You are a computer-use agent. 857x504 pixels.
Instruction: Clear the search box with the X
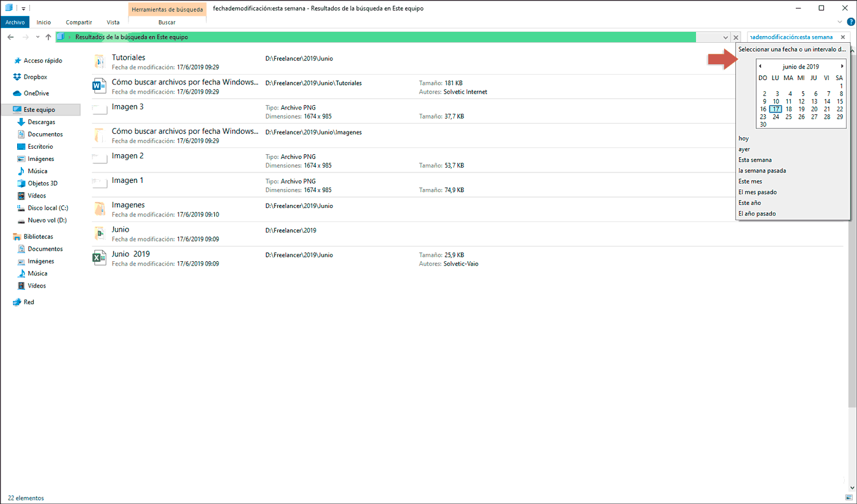843,37
